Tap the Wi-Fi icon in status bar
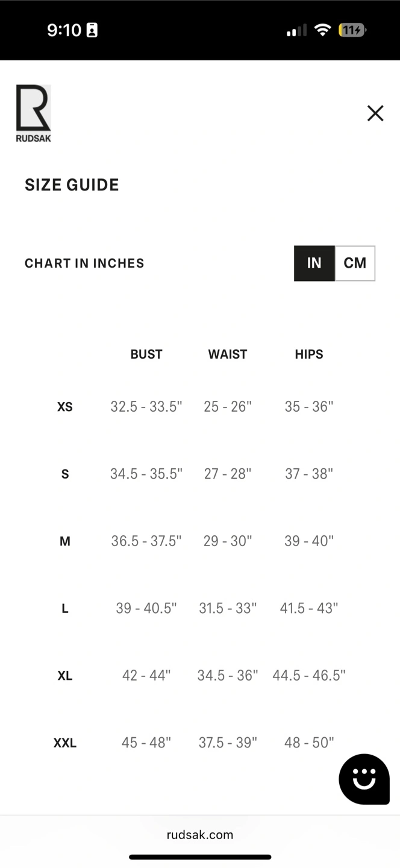 click(323, 30)
